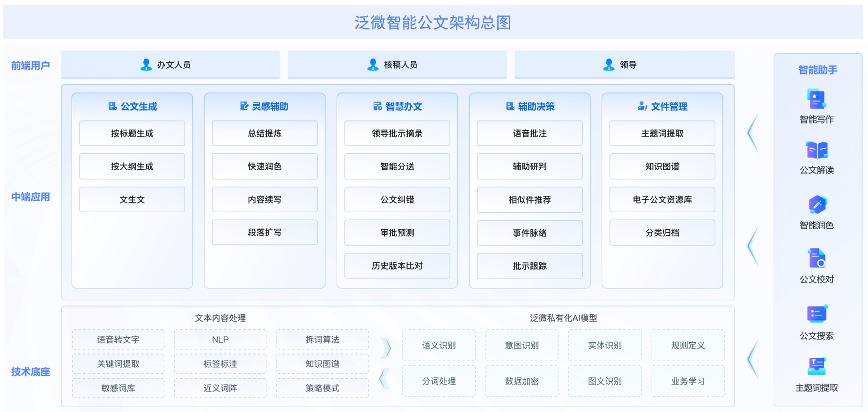The image size is (868, 412).
Task: Click the person icon next to 领导
Action: click(609, 65)
